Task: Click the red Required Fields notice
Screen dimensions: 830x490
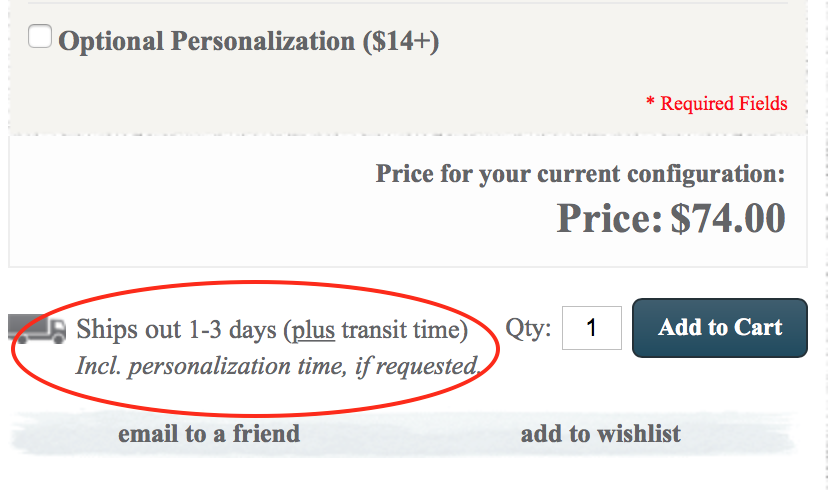Action: [717, 103]
